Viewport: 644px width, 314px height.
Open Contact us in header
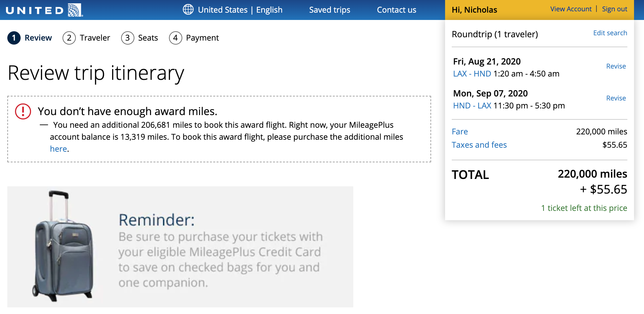click(396, 10)
